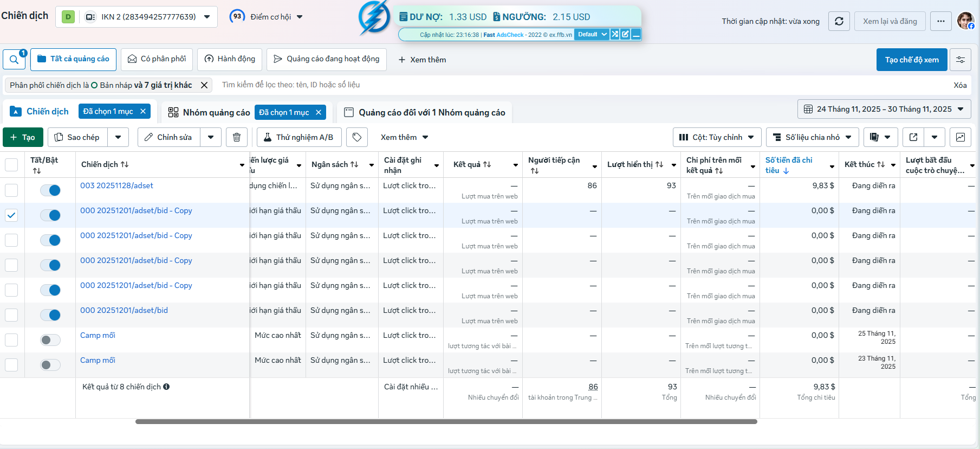Open the 003 20251128/adset link
This screenshot has height=449, width=980.
pyautogui.click(x=116, y=185)
